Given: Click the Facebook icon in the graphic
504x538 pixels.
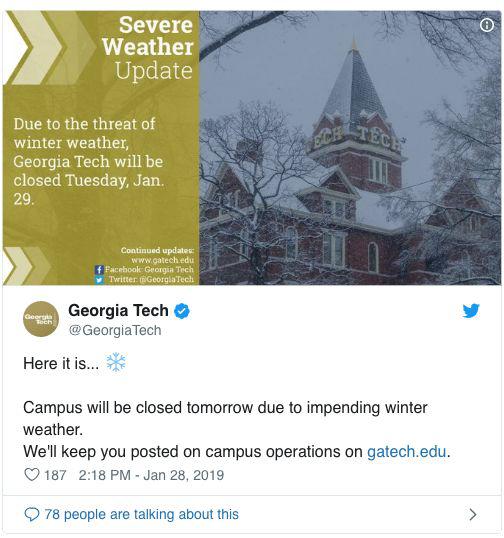Looking at the screenshot, I should (99, 270).
